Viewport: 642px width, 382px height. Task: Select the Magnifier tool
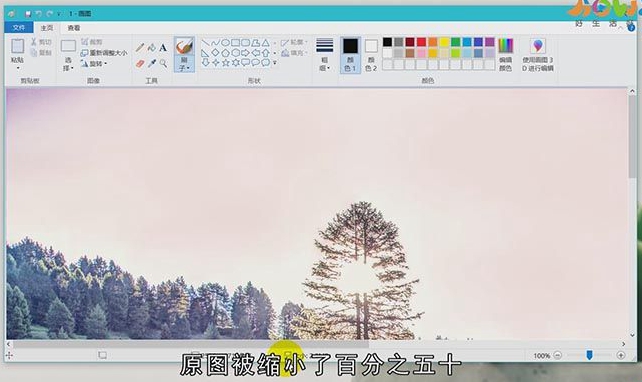click(163, 63)
